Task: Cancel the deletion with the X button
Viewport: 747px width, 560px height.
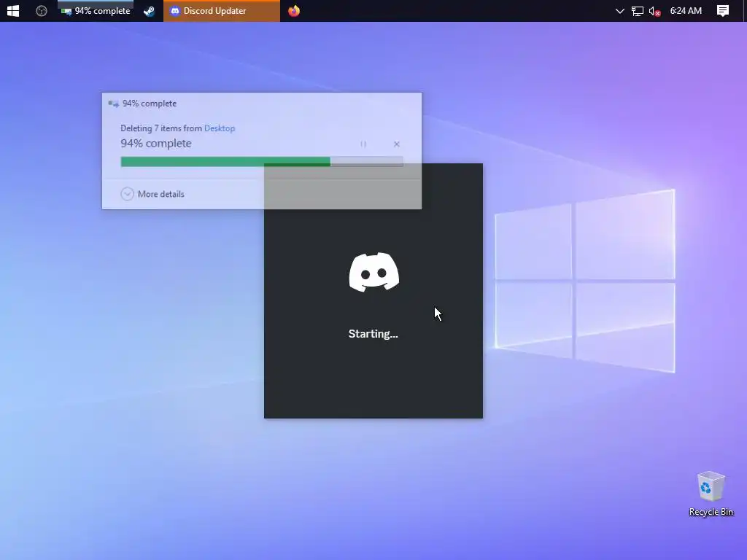Action: pyautogui.click(x=396, y=144)
